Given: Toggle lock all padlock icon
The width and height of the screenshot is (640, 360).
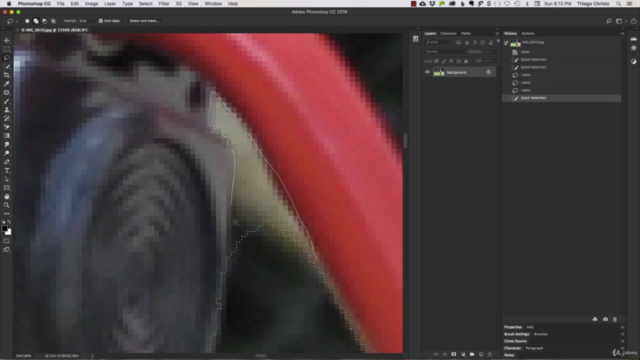Looking at the screenshot, I should click(x=466, y=61).
